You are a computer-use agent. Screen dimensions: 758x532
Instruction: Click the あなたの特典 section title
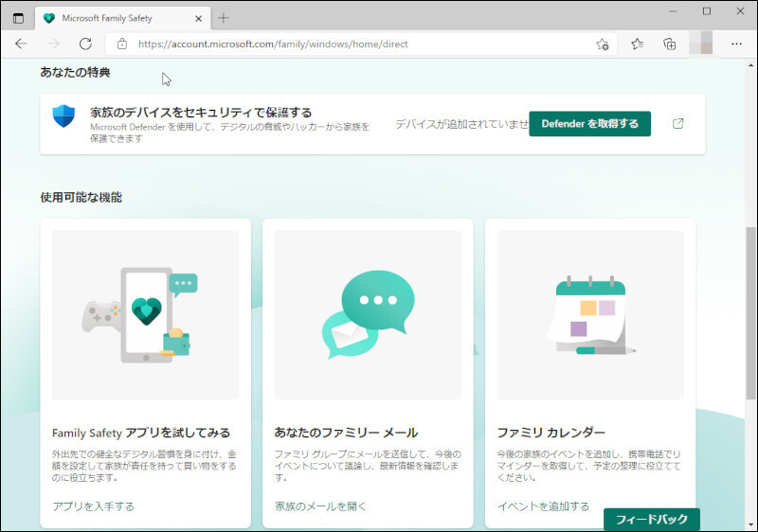pos(76,72)
